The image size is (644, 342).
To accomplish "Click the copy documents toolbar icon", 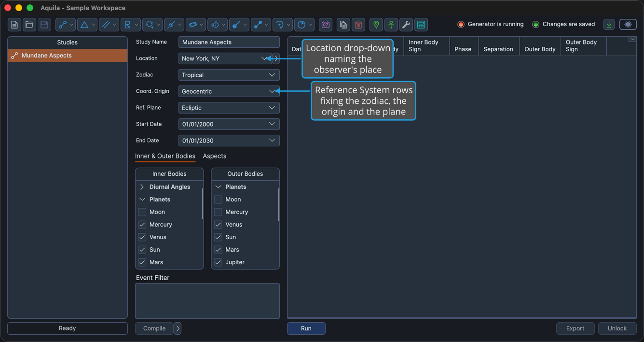I will click(x=343, y=25).
